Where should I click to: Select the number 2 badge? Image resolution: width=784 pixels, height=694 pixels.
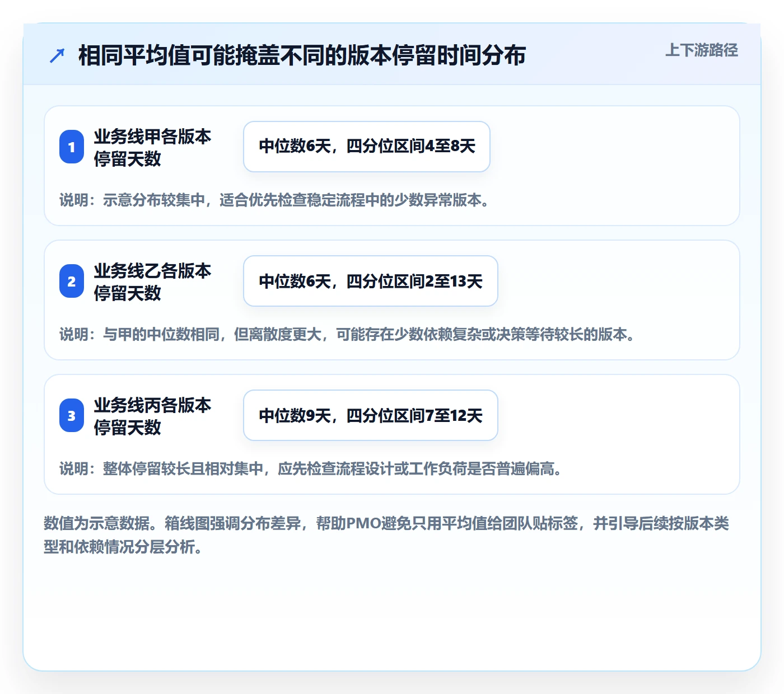[72, 282]
